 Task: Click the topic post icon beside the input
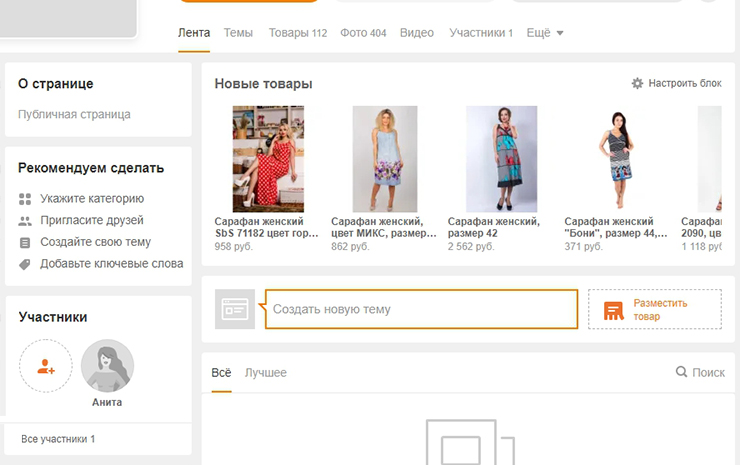(x=235, y=309)
